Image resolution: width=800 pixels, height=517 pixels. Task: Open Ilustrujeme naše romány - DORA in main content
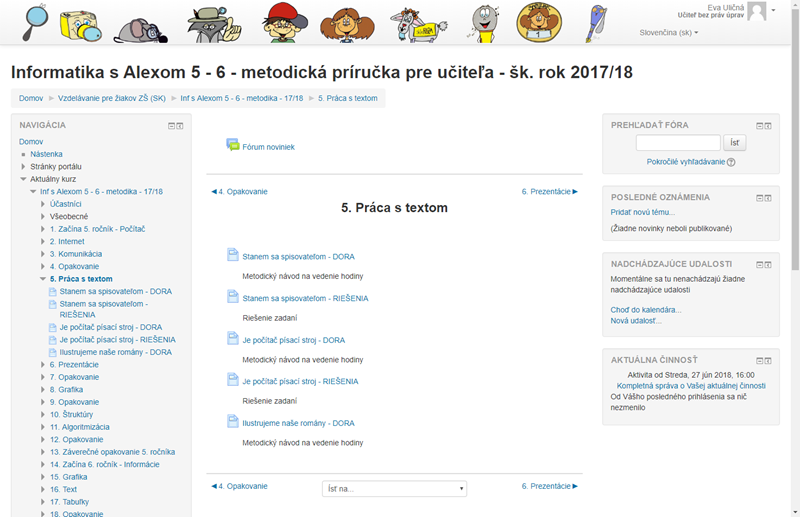(298, 423)
